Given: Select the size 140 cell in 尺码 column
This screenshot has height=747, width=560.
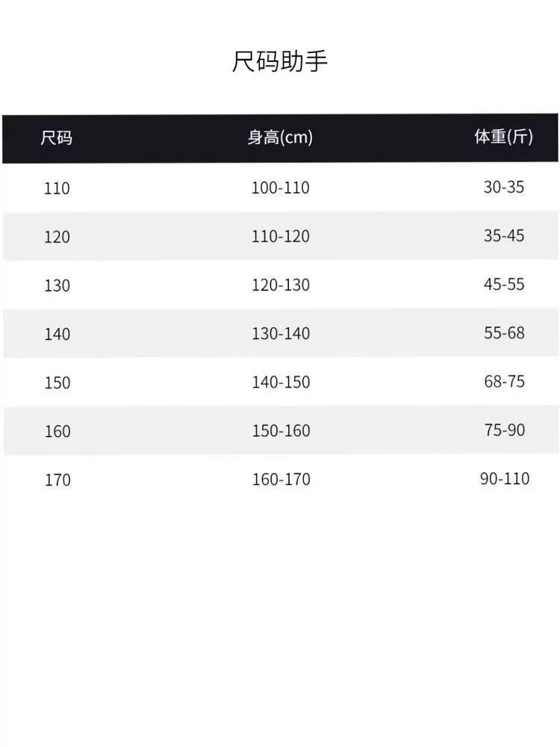Looking at the screenshot, I should (x=57, y=334).
